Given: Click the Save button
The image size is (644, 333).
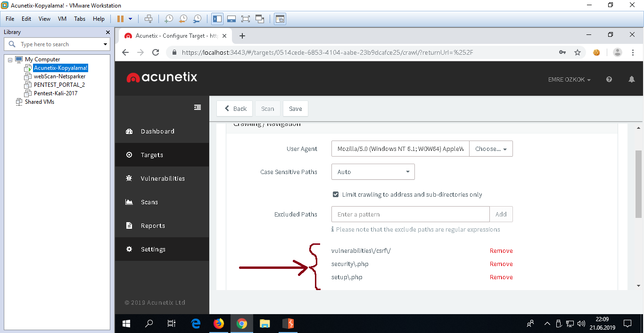Looking at the screenshot, I should pos(295,108).
